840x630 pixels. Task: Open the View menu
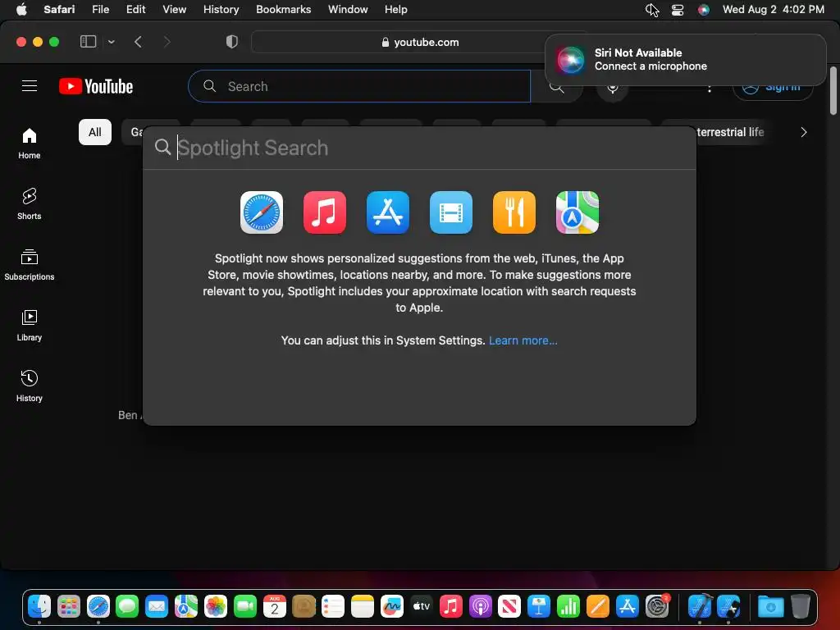coord(174,9)
